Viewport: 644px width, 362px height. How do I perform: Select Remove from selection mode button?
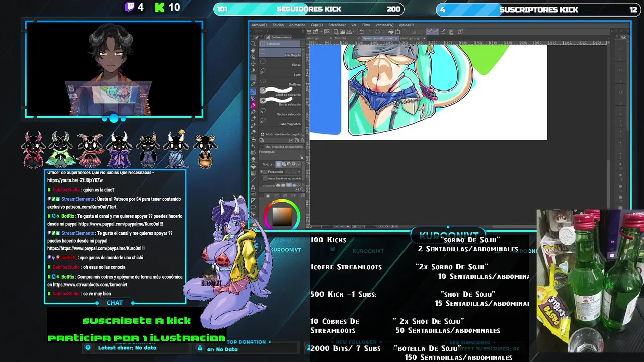pos(289,164)
